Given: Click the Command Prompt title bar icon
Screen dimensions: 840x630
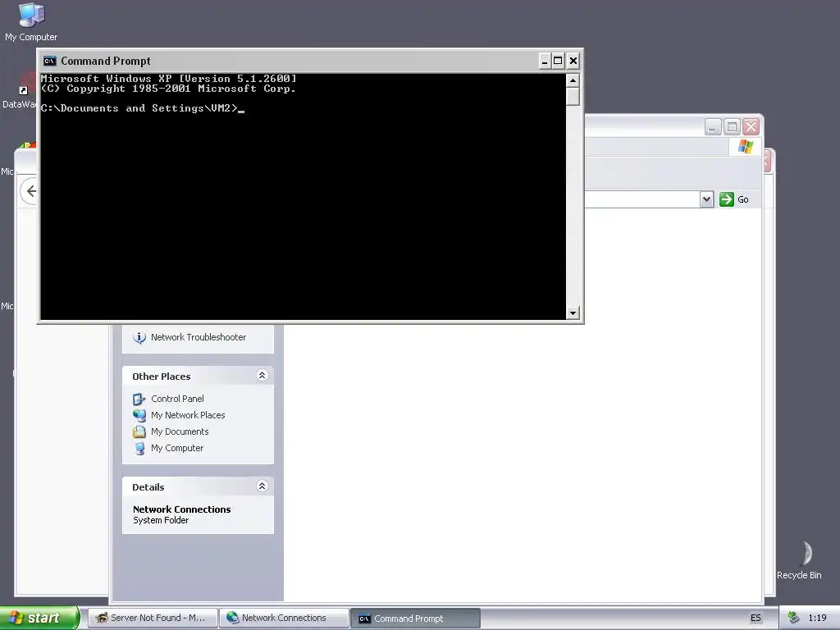Looking at the screenshot, I should pos(49,61).
